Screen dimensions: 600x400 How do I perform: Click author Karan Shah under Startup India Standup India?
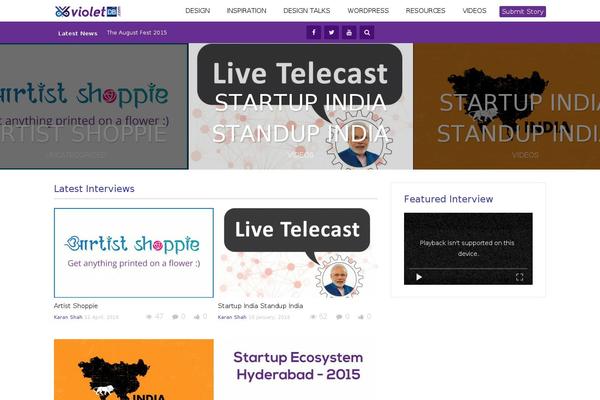click(232, 317)
